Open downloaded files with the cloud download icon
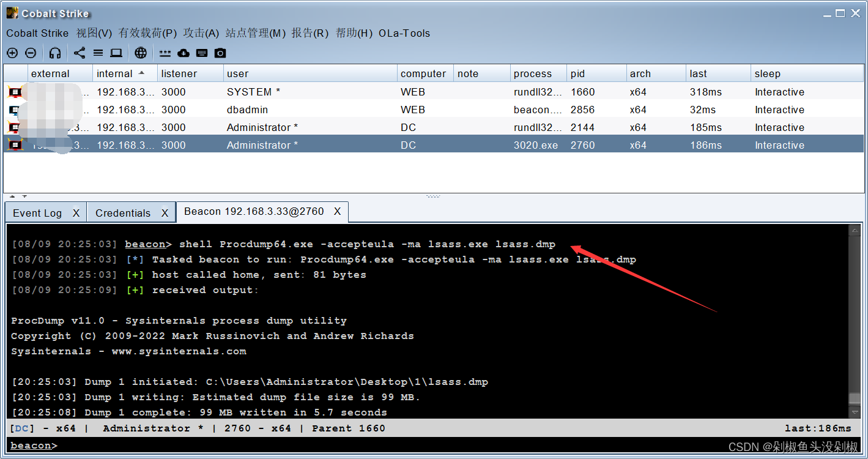This screenshot has width=868, height=459. 184,53
